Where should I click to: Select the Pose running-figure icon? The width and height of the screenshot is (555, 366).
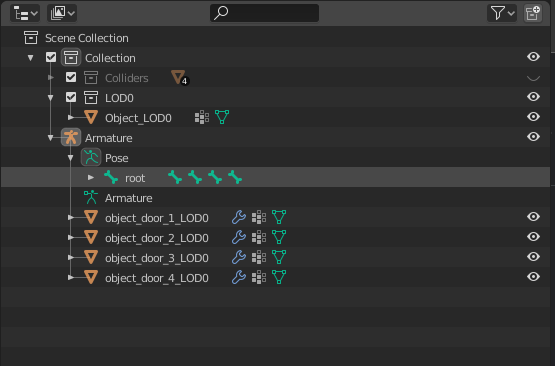click(91, 158)
